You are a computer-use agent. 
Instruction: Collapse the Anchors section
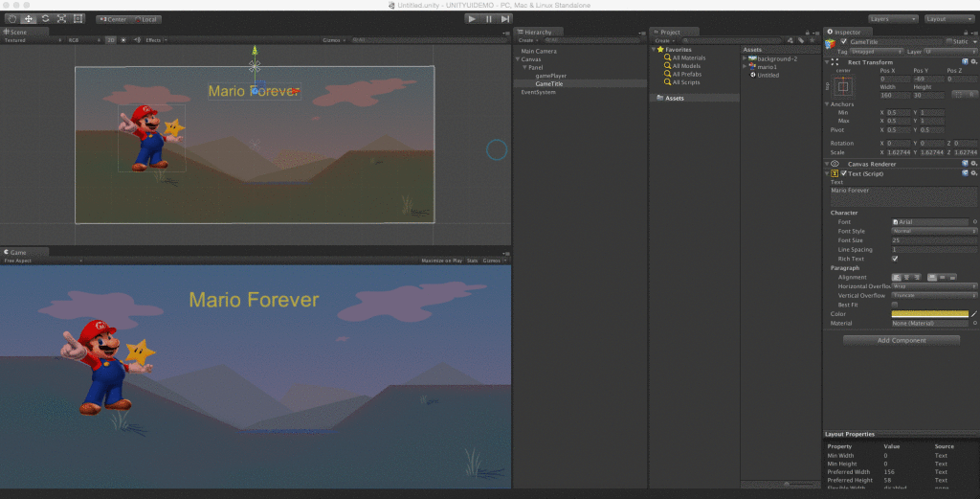(x=828, y=104)
